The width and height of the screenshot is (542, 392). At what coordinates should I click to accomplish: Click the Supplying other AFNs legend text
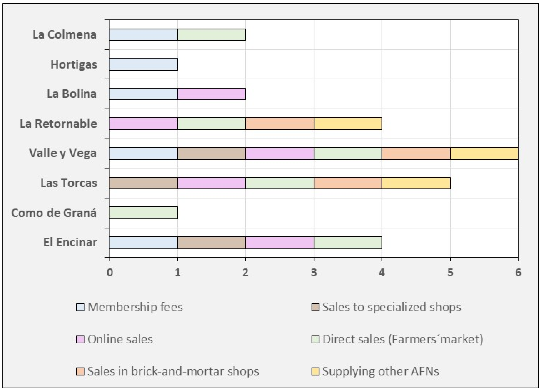click(381, 372)
